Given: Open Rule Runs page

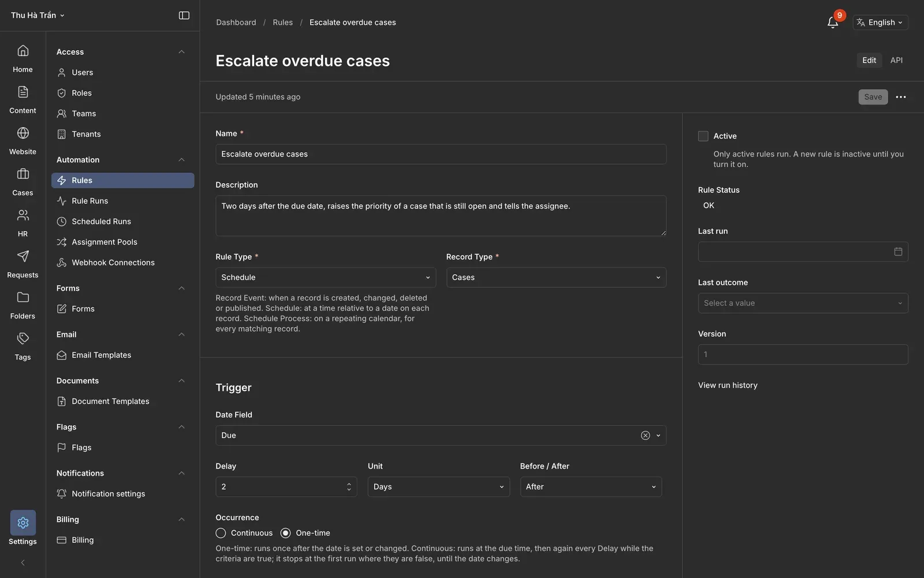Looking at the screenshot, I should [x=122, y=201].
